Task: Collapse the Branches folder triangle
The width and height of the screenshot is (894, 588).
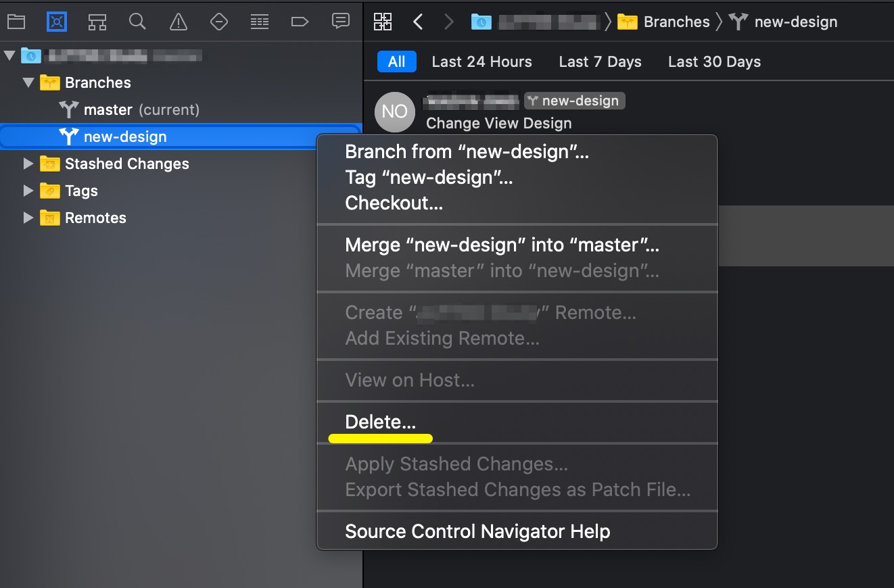Action: [28, 82]
